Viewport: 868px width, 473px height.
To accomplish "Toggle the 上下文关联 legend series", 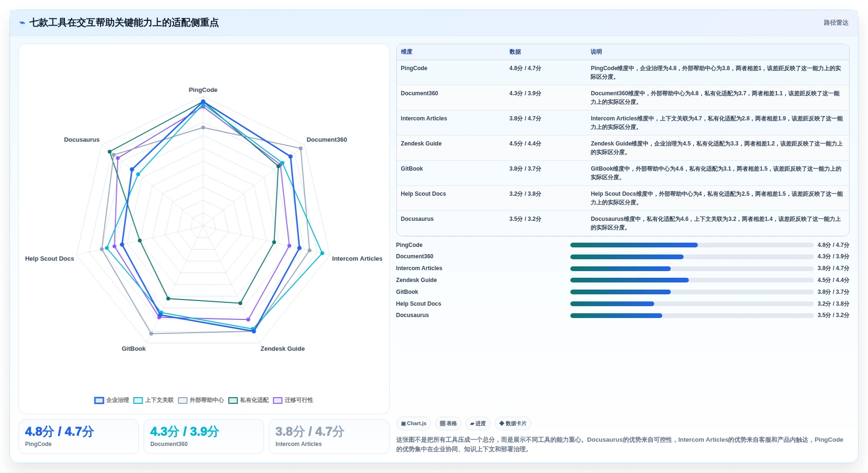I will coord(154,400).
